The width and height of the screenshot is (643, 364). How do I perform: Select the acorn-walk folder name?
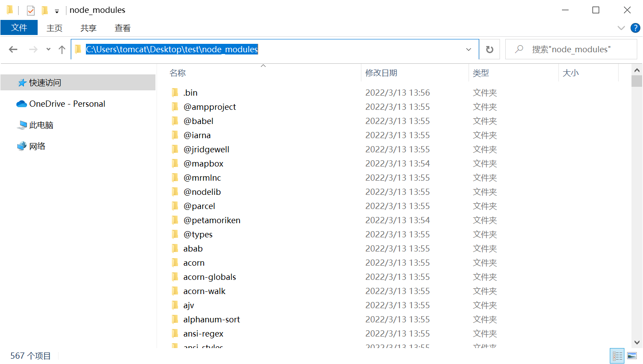click(205, 291)
